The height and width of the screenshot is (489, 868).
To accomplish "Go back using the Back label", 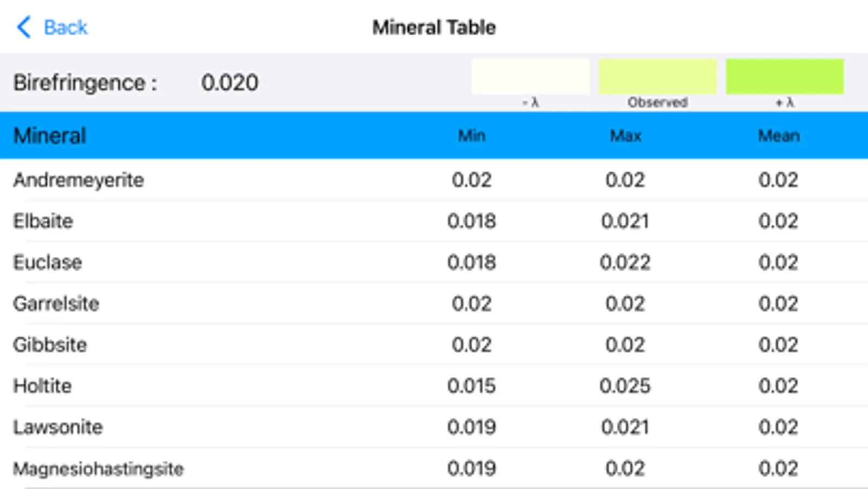I will tap(65, 27).
